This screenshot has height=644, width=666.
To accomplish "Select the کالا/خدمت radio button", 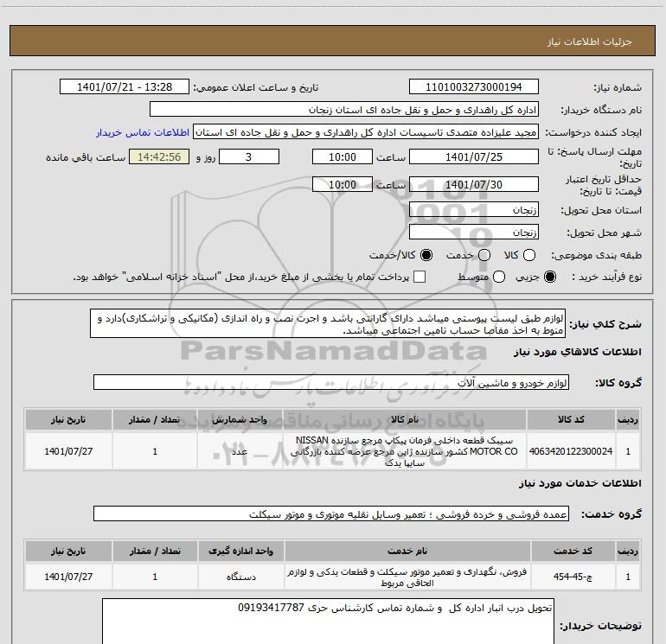I will pos(426,255).
